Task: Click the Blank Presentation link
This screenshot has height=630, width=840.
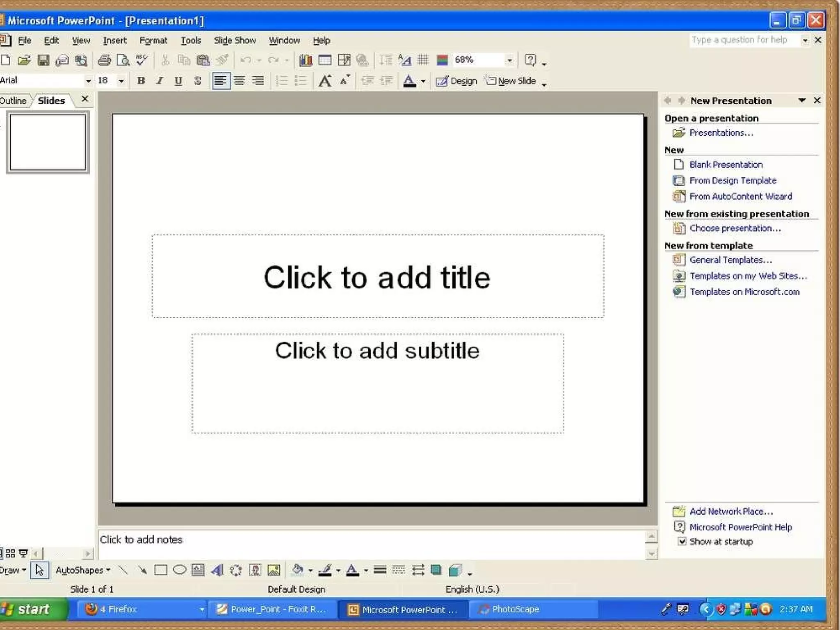Action: pos(726,164)
